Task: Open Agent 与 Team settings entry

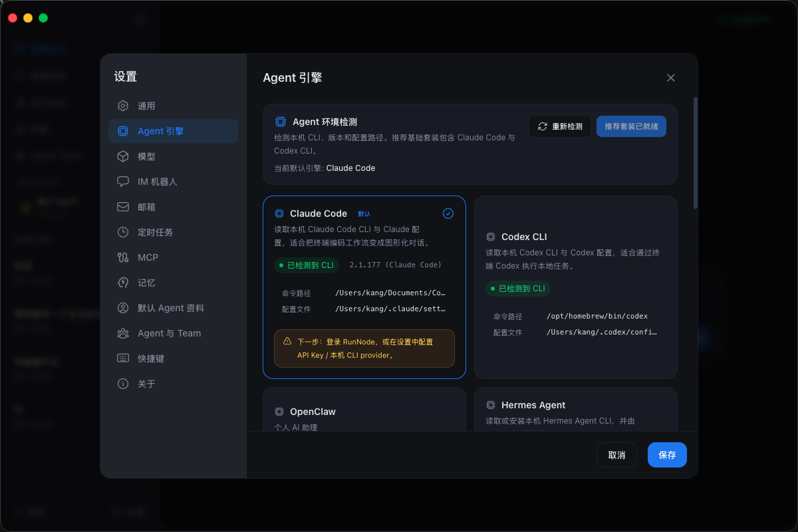Action: pyautogui.click(x=173, y=333)
